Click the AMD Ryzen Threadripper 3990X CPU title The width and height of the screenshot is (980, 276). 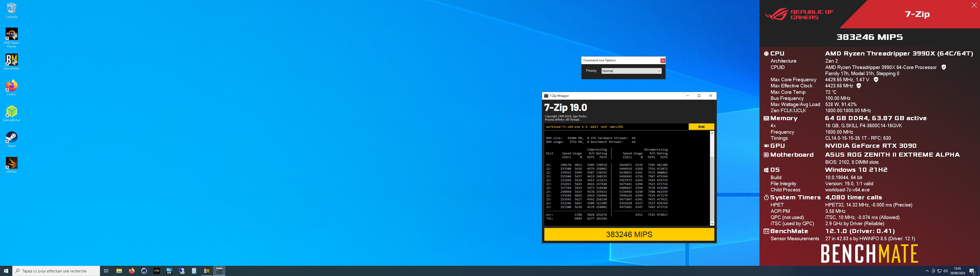[x=899, y=54]
